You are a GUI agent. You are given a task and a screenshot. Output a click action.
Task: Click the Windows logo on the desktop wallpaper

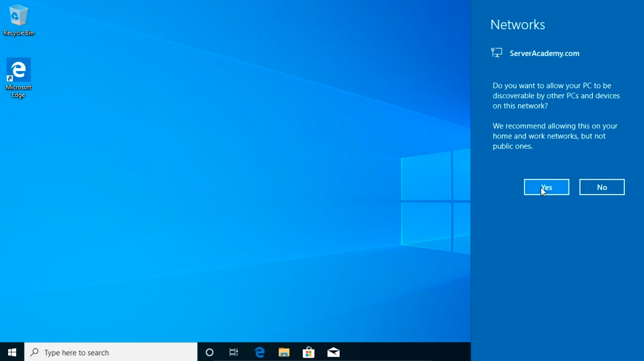pyautogui.click(x=435, y=201)
